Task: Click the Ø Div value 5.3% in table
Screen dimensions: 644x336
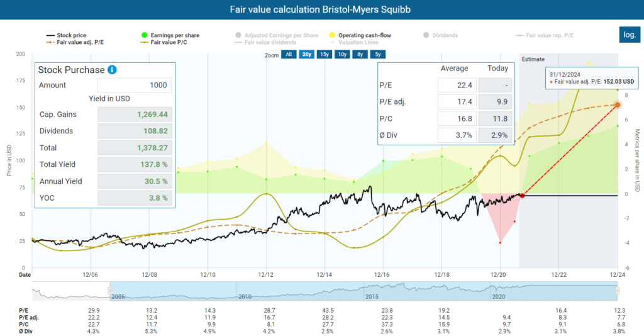Action: 151,331
